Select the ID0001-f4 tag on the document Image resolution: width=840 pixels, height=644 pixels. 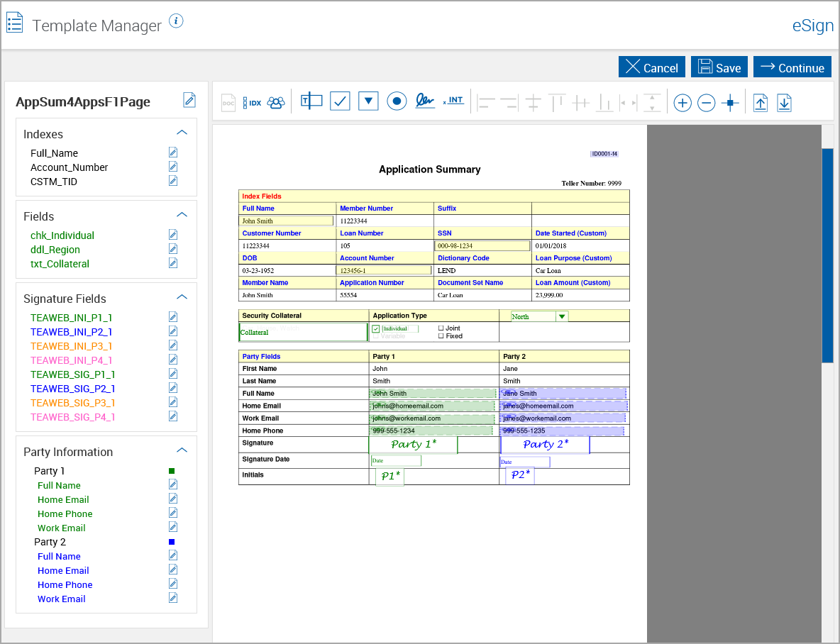click(605, 154)
